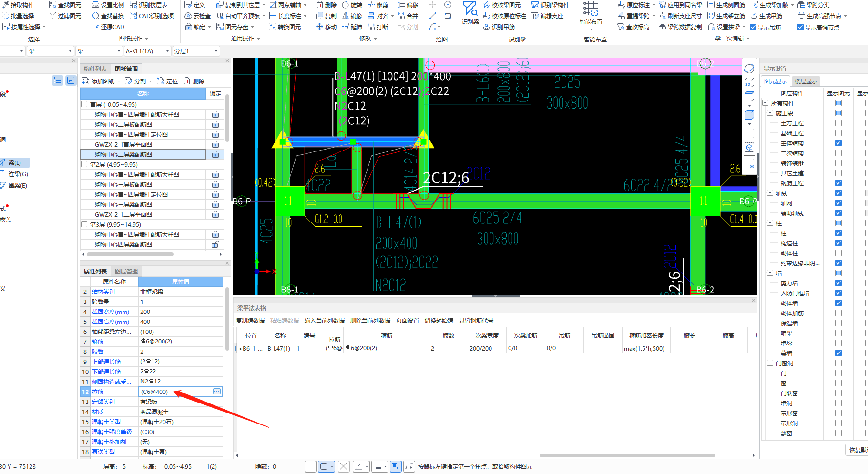Click the 批量选择 batch select tool
The height and width of the screenshot is (474, 868).
point(18,16)
